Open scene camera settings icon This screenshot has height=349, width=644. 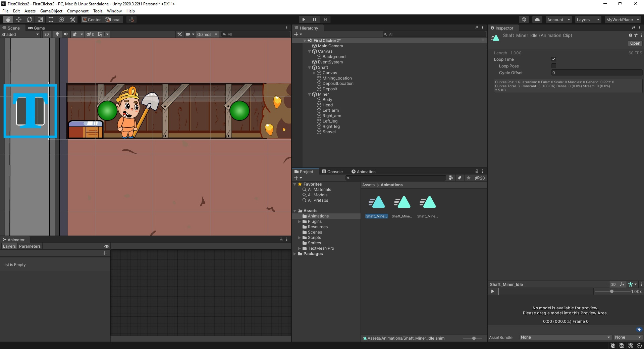[188, 34]
